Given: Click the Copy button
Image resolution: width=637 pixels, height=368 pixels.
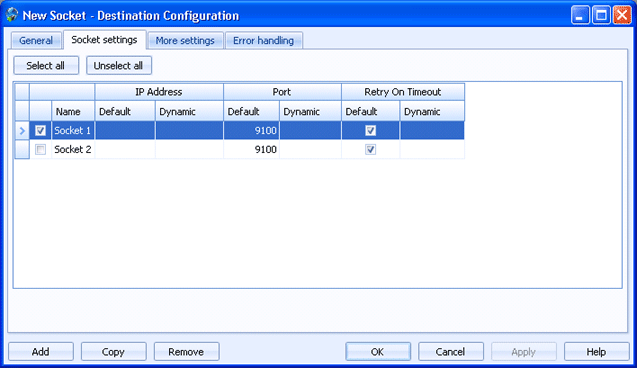Looking at the screenshot, I should click(x=113, y=352).
